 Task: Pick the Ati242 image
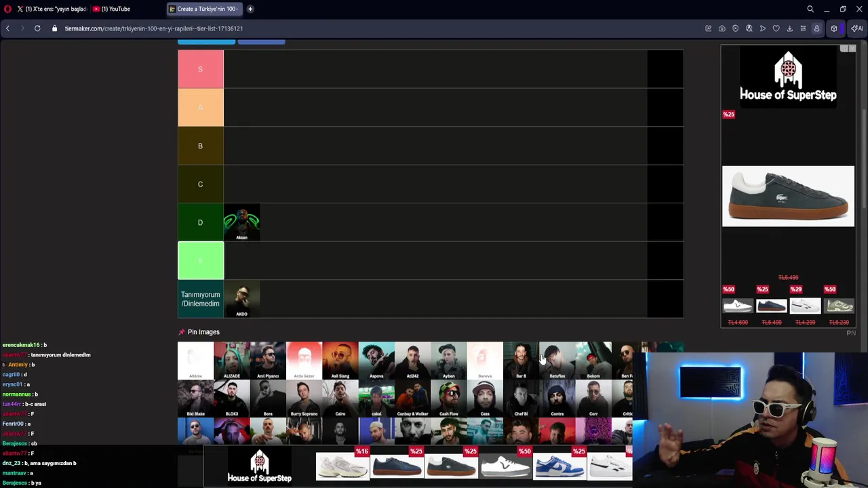coord(412,361)
